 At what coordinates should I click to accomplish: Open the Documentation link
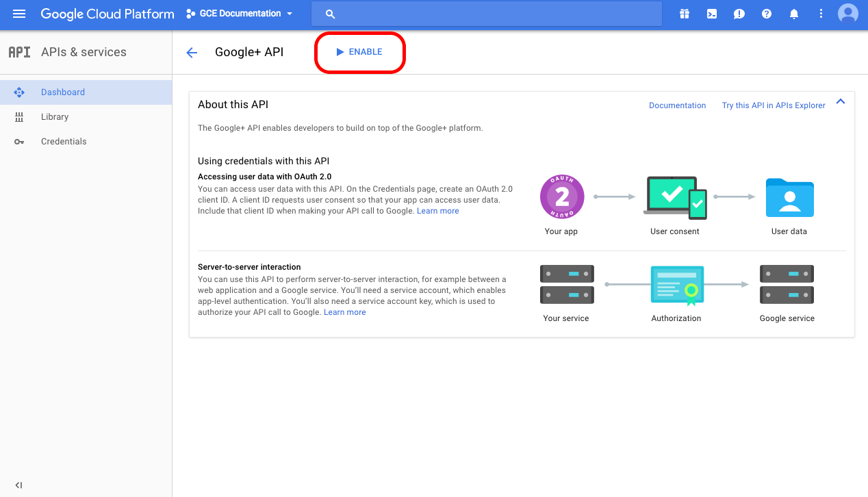tap(678, 105)
